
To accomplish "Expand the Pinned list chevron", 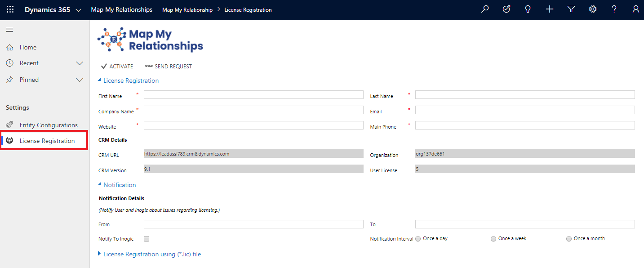I will [x=80, y=80].
